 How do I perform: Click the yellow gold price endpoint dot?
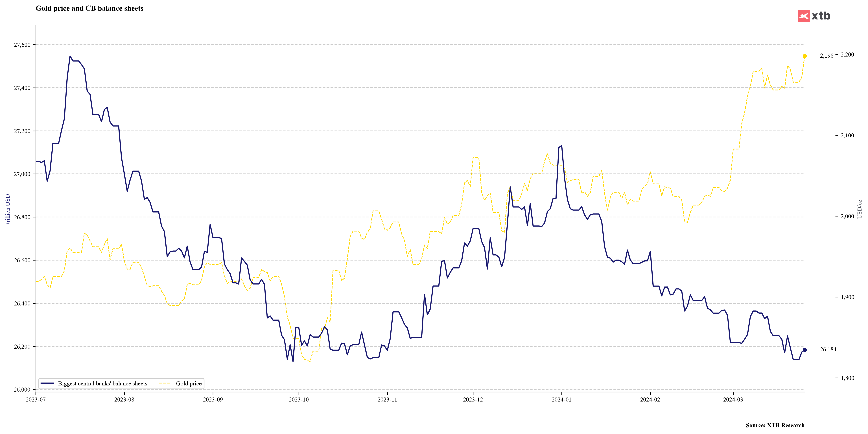[x=805, y=56]
